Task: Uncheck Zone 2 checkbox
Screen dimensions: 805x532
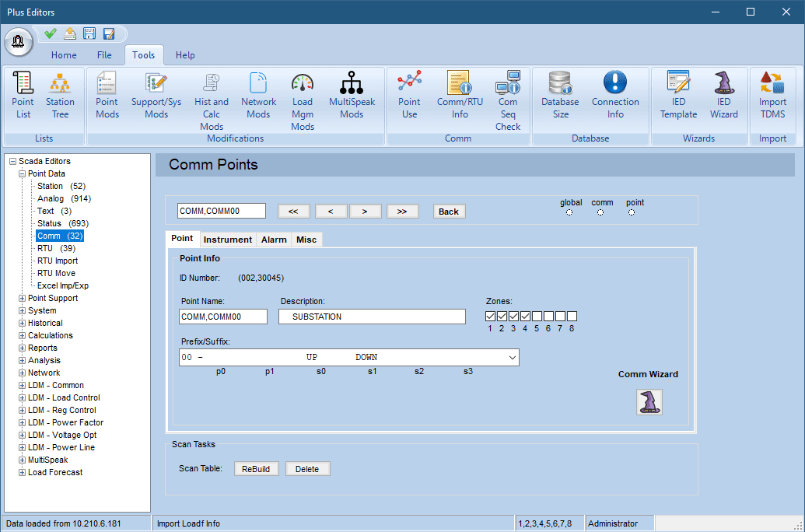Action: coord(502,317)
